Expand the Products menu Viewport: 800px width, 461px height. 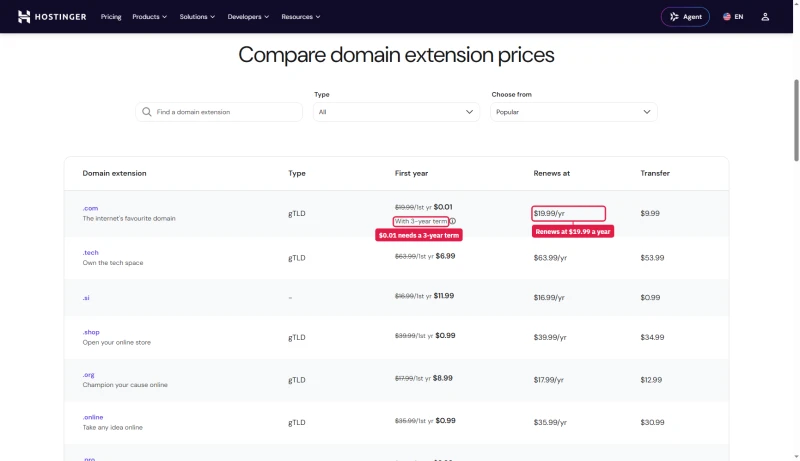[149, 17]
